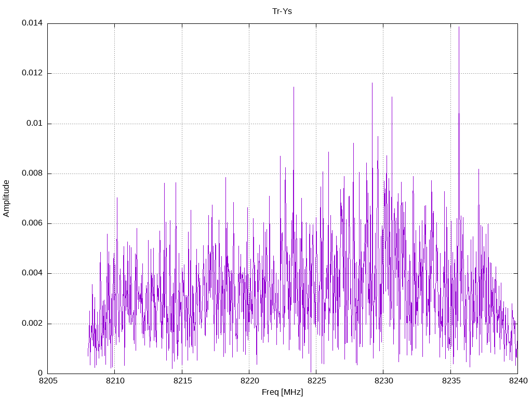
Task: Click the x-axis tick label 8205
Action: click(x=48, y=381)
